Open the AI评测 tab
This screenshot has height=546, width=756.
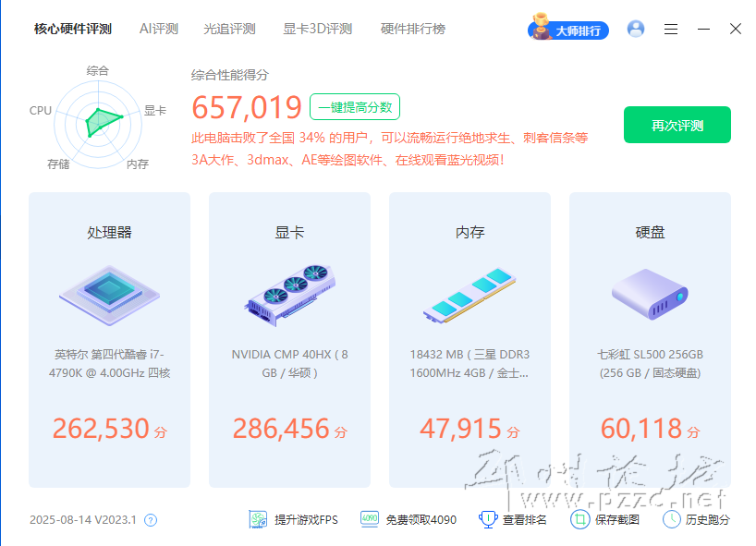coord(159,29)
